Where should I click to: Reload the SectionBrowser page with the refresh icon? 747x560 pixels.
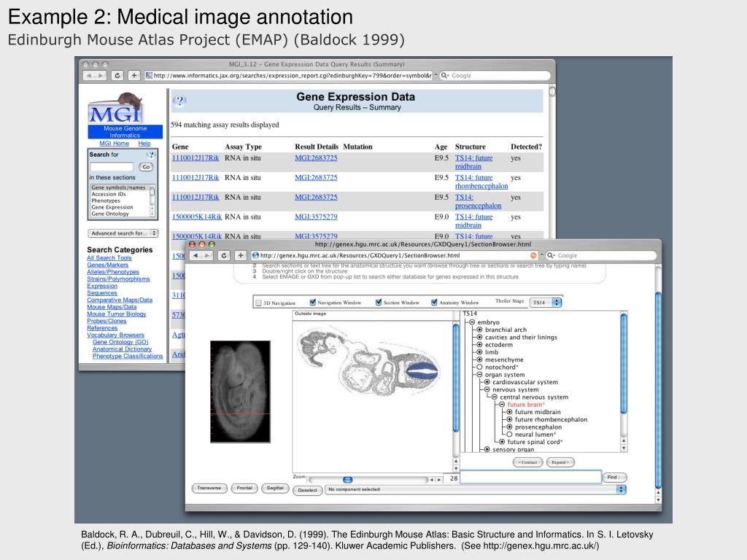point(224,256)
